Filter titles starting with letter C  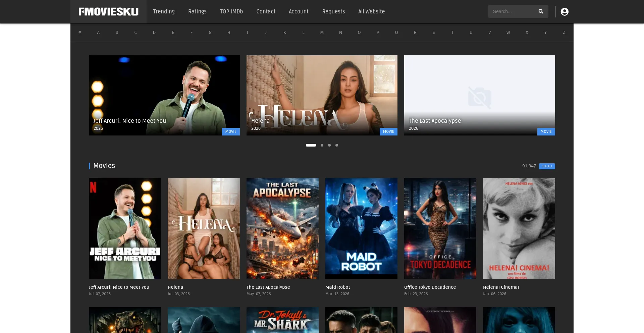tap(136, 33)
